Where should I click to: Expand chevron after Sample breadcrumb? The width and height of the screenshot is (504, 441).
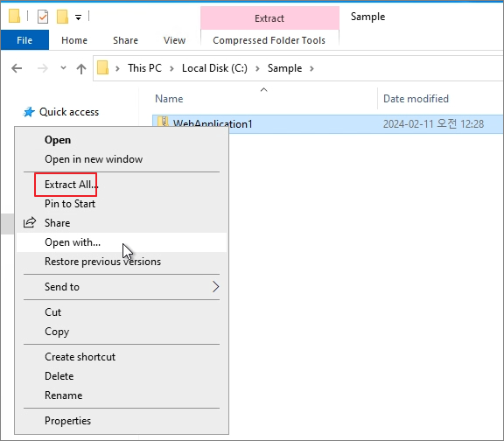[311, 68]
